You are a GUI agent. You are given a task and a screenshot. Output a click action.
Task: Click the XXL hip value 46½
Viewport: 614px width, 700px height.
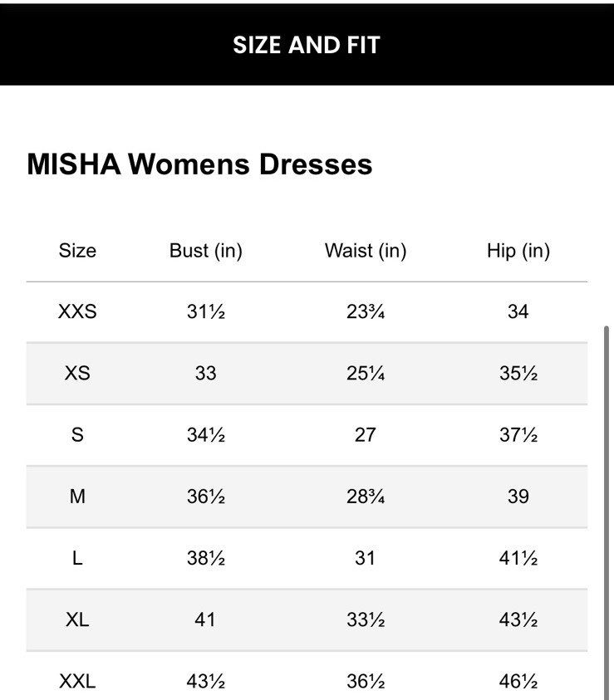click(518, 682)
